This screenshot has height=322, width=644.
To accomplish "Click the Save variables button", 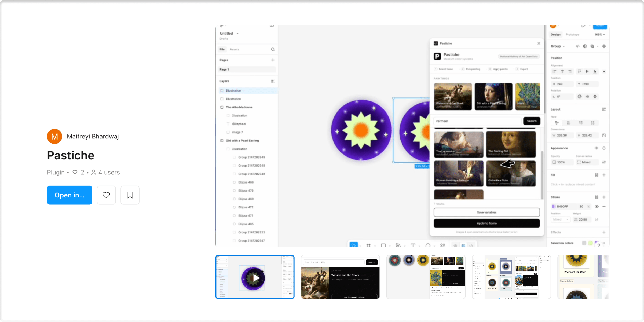I will pyautogui.click(x=487, y=212).
